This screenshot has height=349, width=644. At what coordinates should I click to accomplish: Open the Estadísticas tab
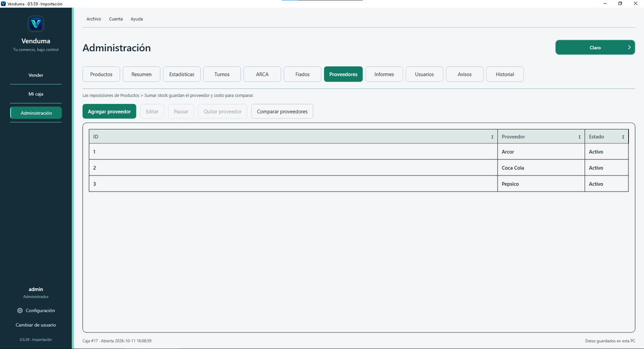(x=182, y=74)
